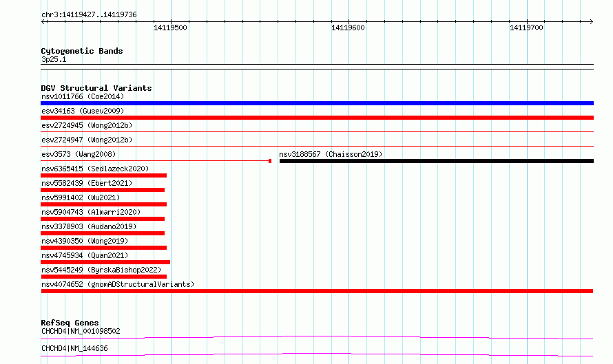Click ruler position label 14119700
This screenshot has height=364, width=613.
(x=526, y=28)
